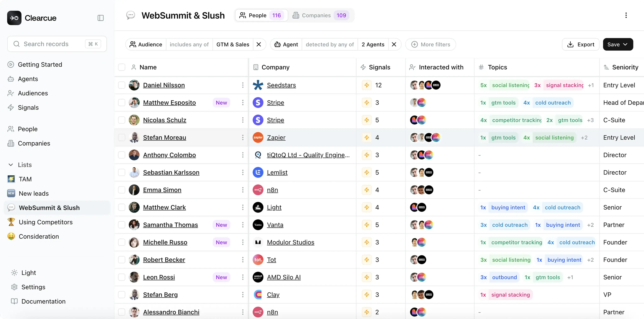
Task: Click the Zapier company logo
Action: [x=258, y=138]
